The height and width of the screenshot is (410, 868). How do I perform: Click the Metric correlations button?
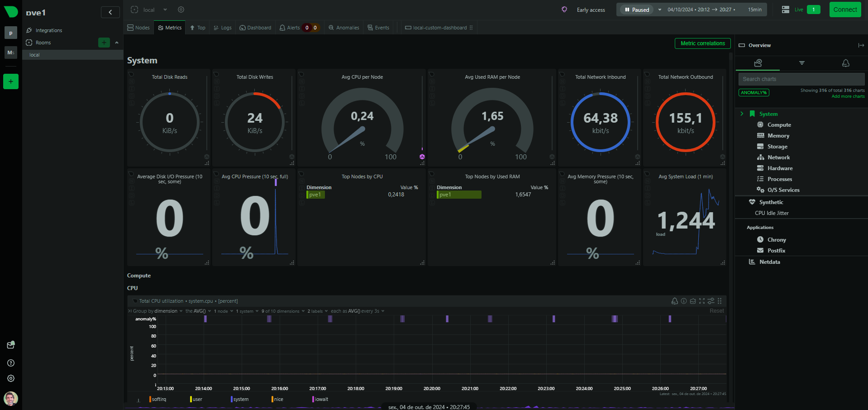702,43
